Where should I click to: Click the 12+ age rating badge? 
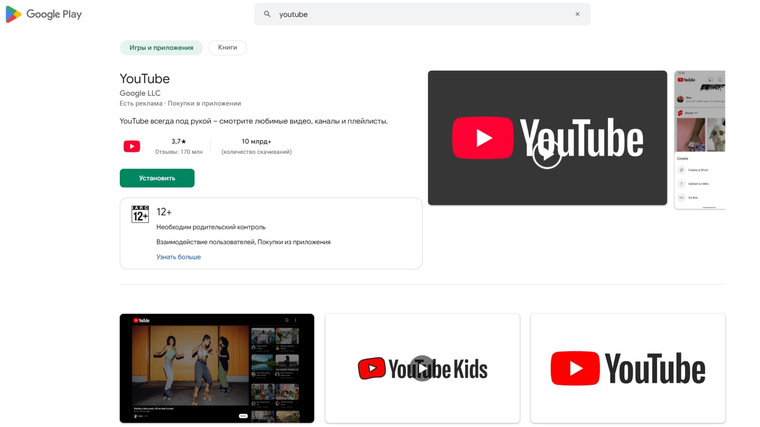tap(140, 214)
